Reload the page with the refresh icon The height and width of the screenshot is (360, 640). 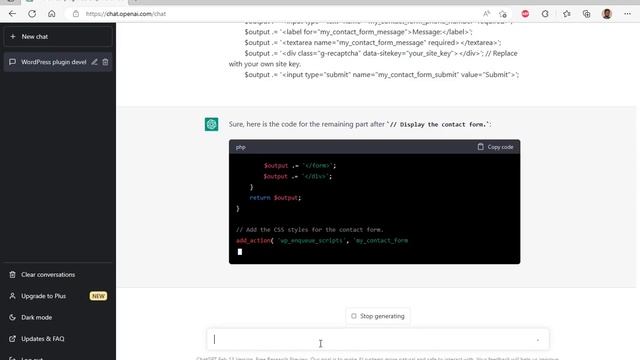click(32, 14)
